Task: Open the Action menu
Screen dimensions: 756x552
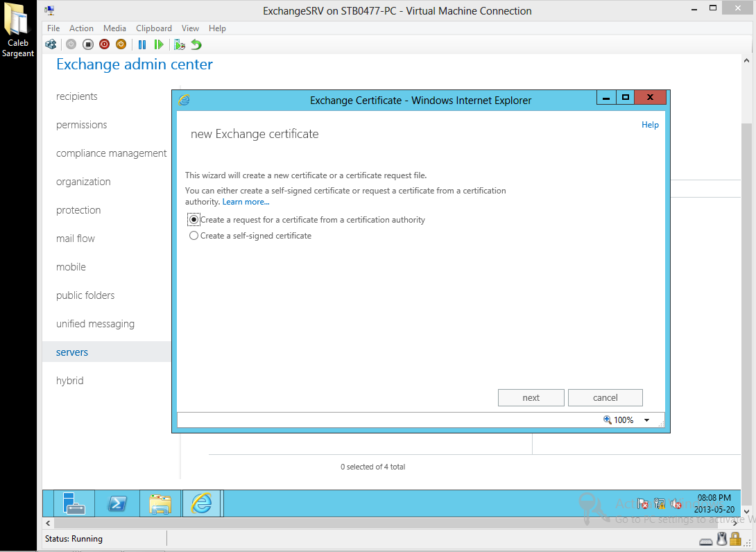Action: [x=81, y=28]
